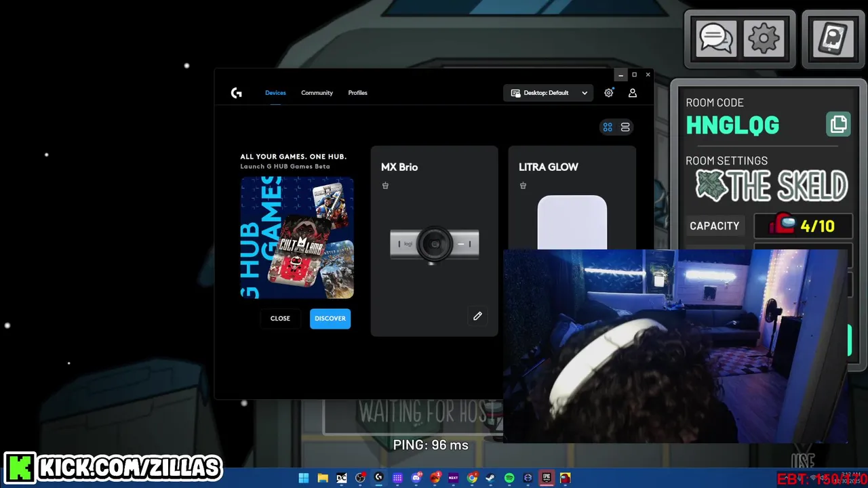Open the purple NEXT taskbar icon
This screenshot has width=868, height=488.
click(x=453, y=478)
